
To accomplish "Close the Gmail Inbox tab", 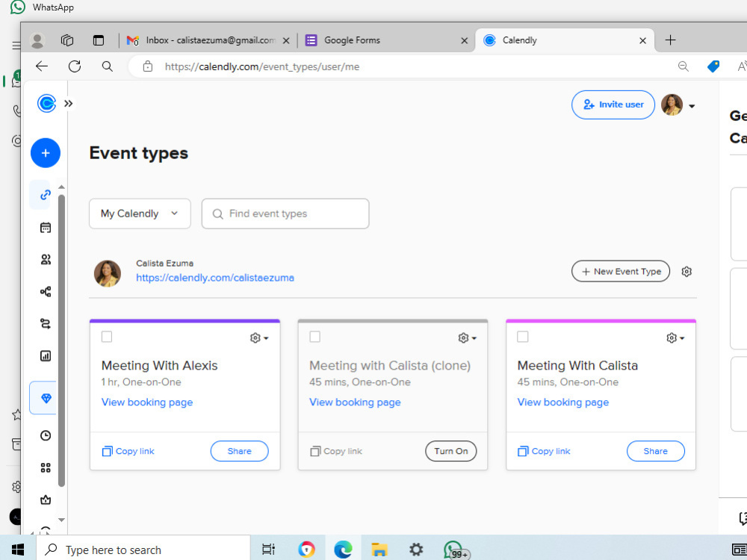I will (x=286, y=41).
